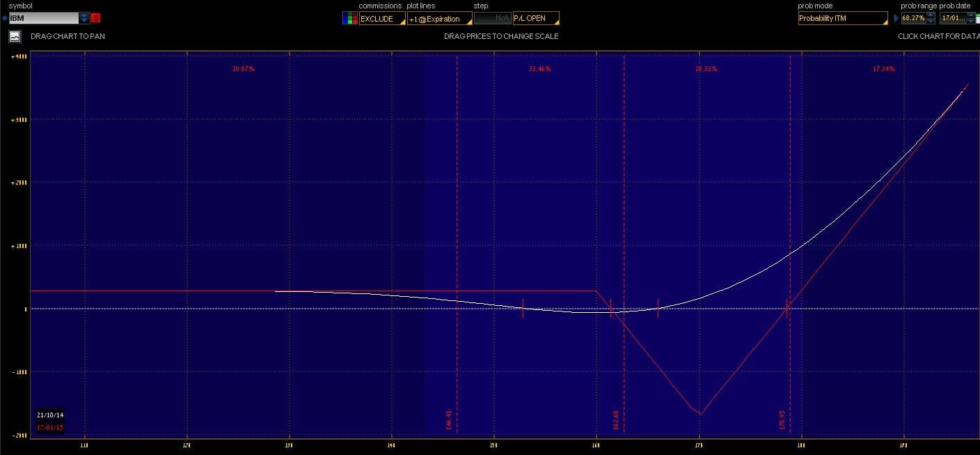This screenshot has height=455, width=980.
Task: Click the blue link dot left of symbol
Action: [x=5, y=18]
